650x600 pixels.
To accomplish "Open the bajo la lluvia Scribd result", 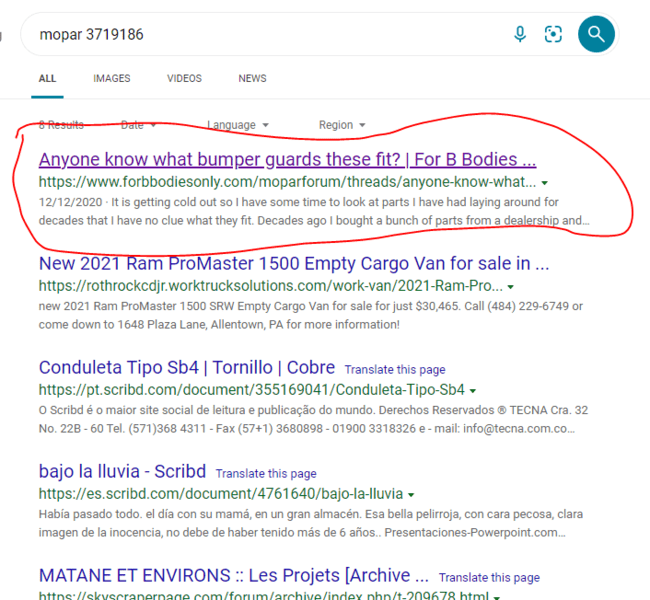I will (x=122, y=471).
